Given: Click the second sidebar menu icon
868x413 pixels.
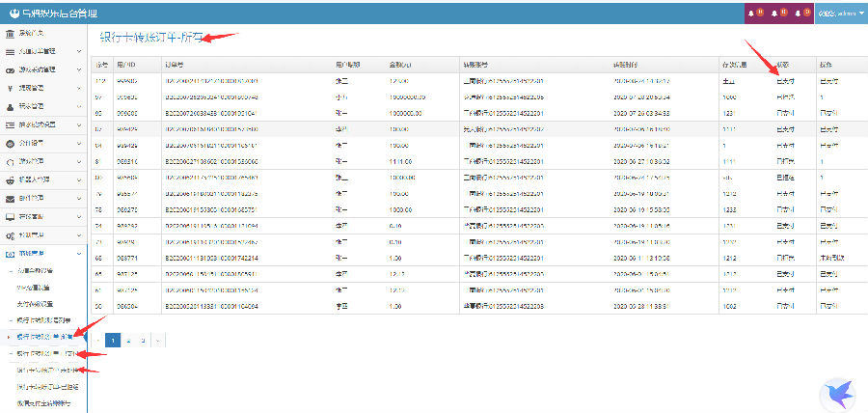Looking at the screenshot, I should click(x=10, y=51).
